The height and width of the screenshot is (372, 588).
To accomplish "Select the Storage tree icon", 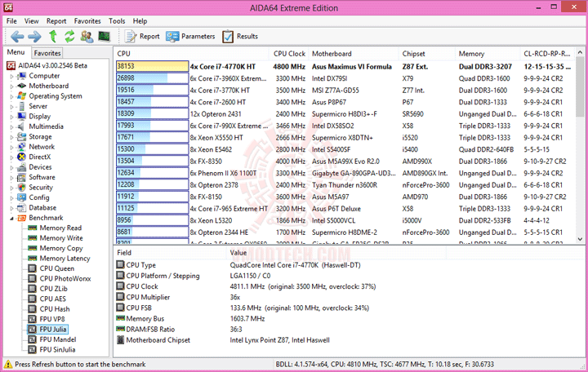I will click(x=22, y=137).
